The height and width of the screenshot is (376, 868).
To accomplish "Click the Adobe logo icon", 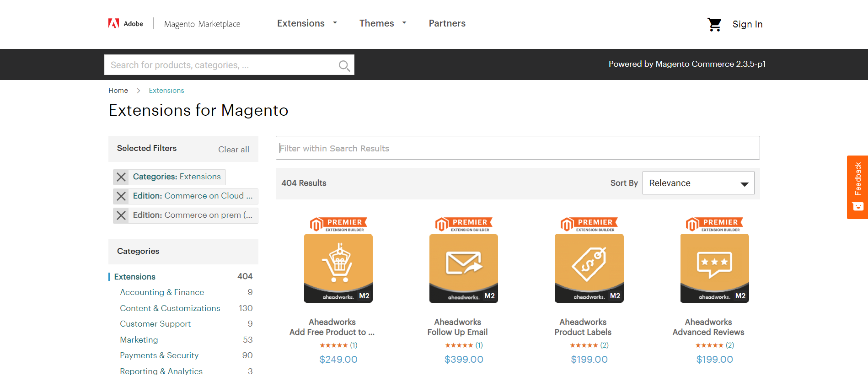I will point(114,23).
